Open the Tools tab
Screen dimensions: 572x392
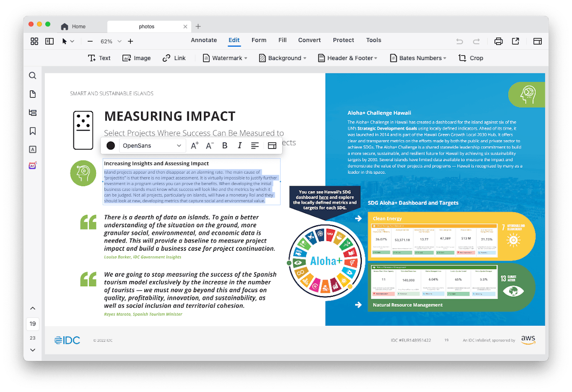374,40
